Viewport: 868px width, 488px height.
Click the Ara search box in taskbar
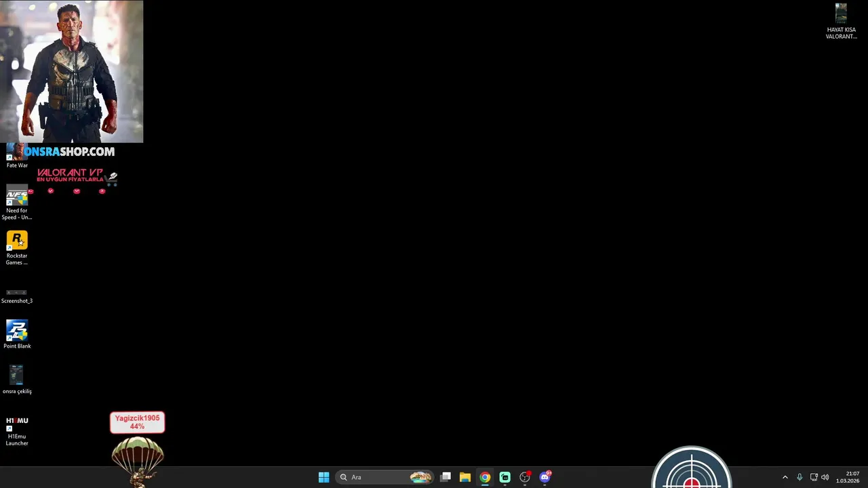(384, 477)
